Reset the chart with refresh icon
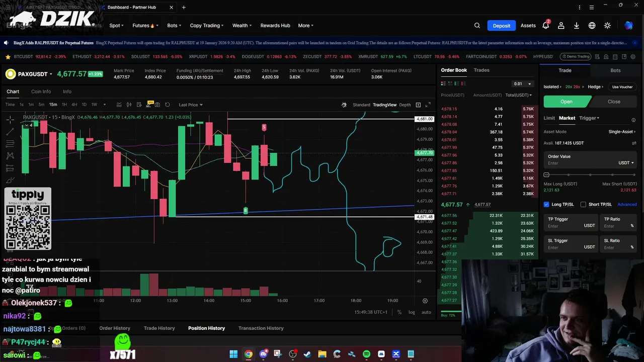Viewport: 644px width, 362px height. [x=168, y=105]
